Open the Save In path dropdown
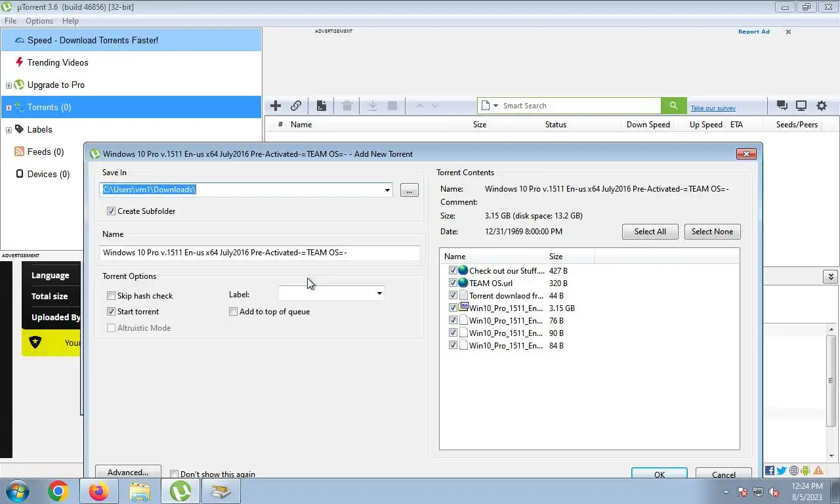This screenshot has width=840, height=504. tap(387, 190)
